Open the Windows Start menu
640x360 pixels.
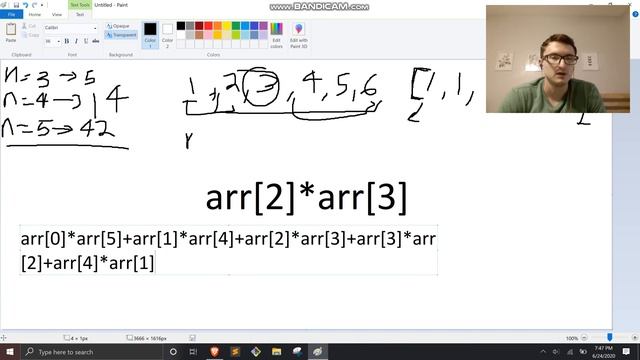coord(9,352)
